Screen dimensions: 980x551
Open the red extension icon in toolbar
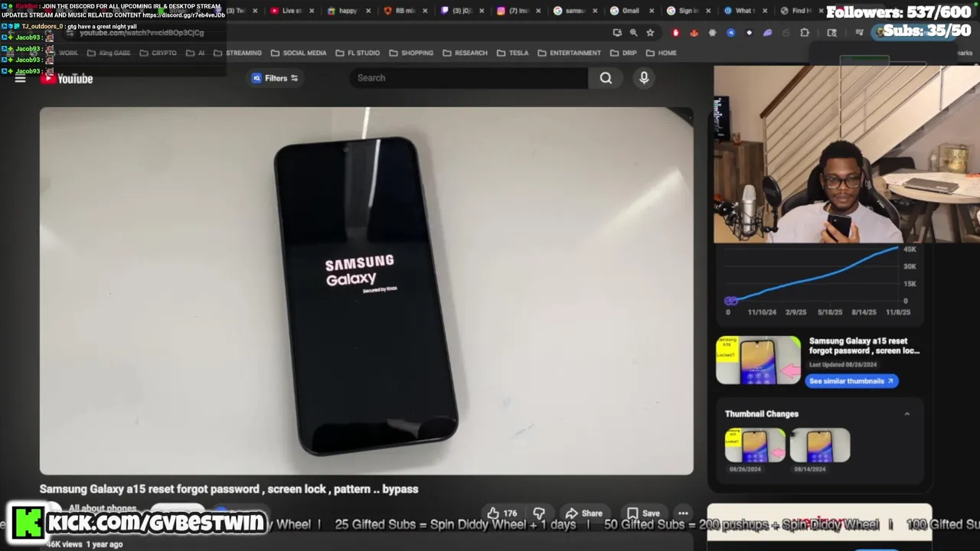[x=675, y=33]
